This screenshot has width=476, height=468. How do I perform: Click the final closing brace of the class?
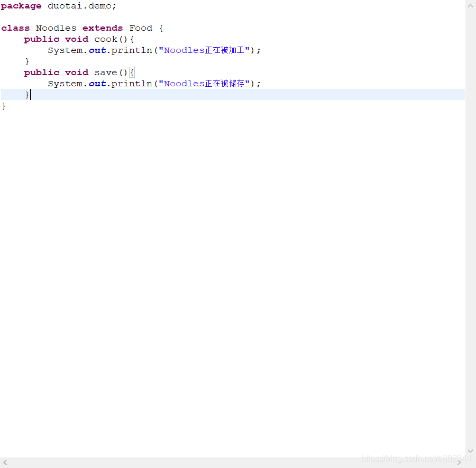click(4, 106)
